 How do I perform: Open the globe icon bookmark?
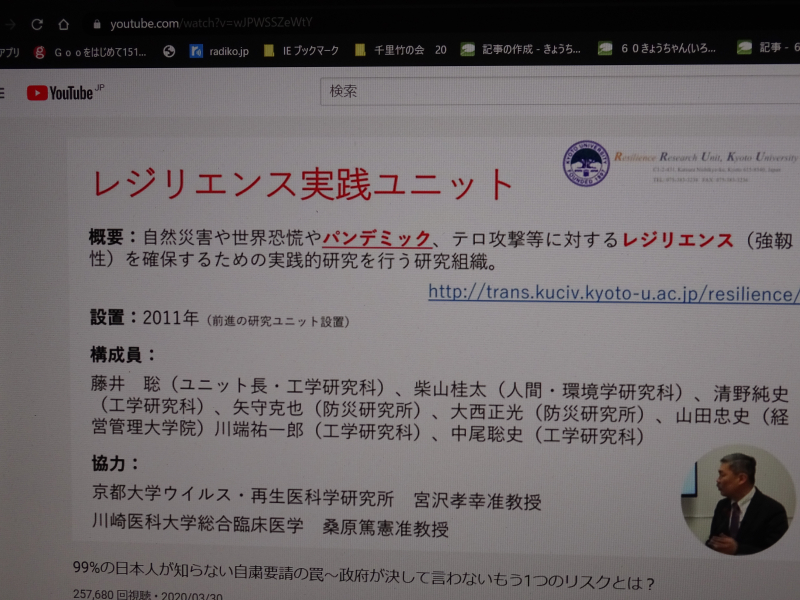[x=169, y=51]
